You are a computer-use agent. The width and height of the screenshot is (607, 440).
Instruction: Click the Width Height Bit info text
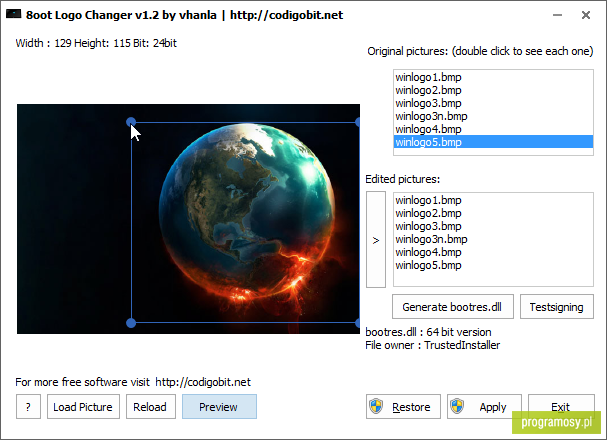coord(96,43)
